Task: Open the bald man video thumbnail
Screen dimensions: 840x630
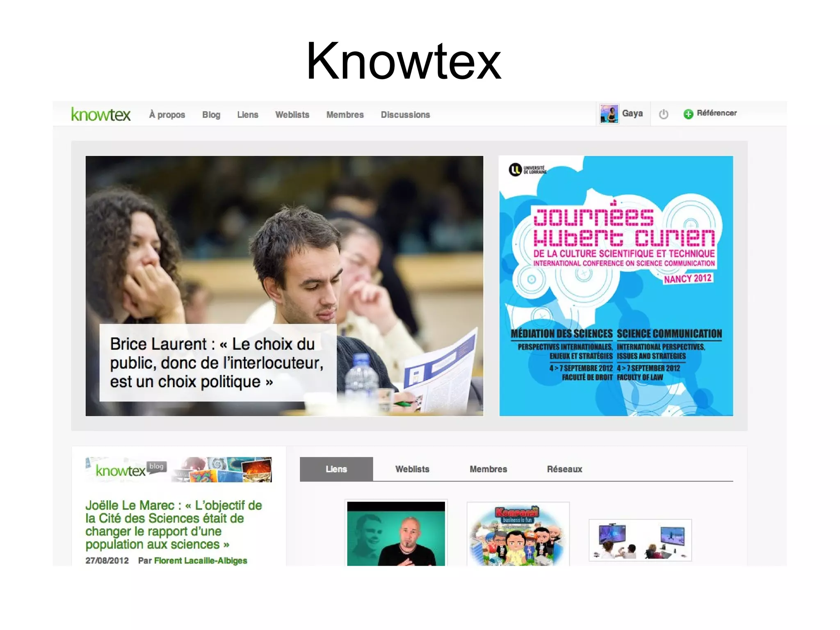Action: click(x=396, y=533)
